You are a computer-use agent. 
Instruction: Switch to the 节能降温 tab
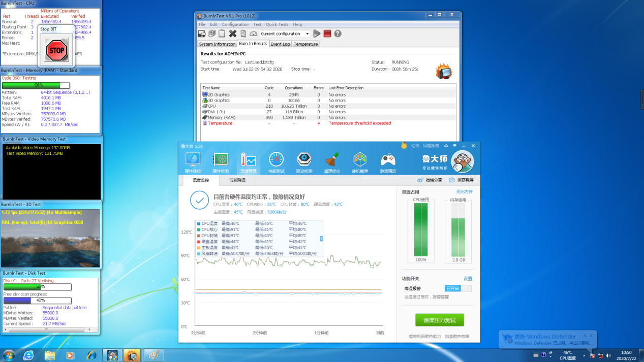237,180
